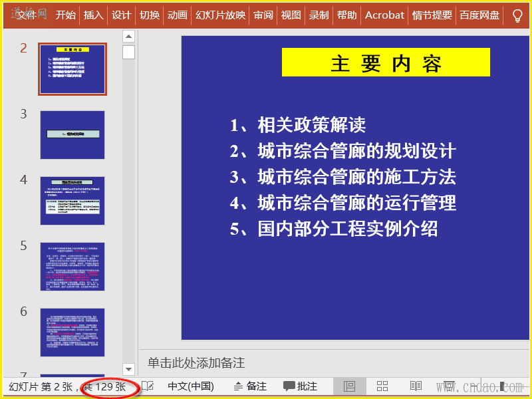Select the 设计 ribbon tab

[121, 15]
